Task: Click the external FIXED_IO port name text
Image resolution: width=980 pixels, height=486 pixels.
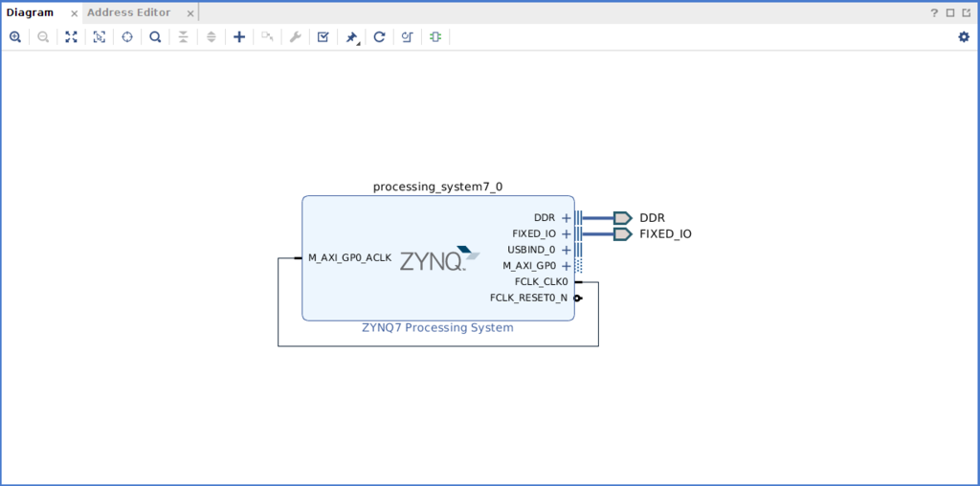Action: (x=666, y=234)
